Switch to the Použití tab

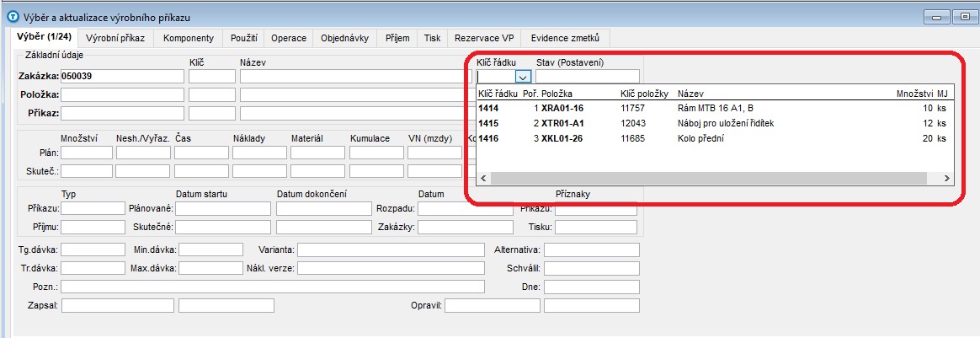coord(244,38)
